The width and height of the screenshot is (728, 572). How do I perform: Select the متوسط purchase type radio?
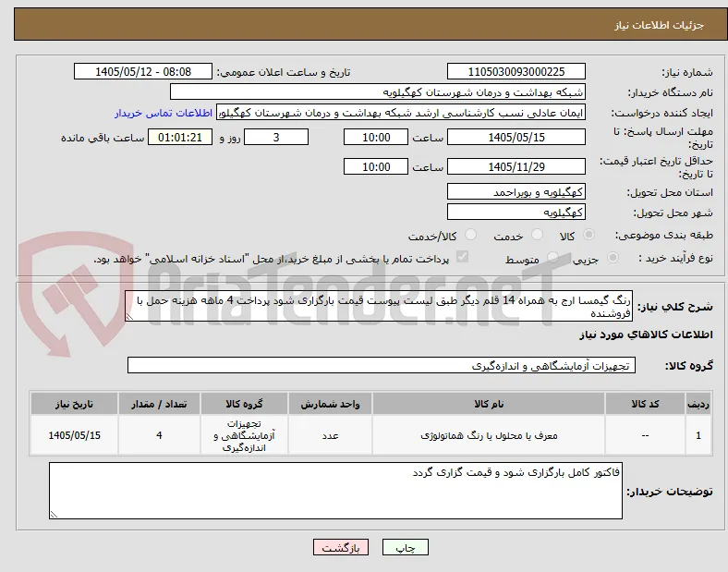(552, 258)
